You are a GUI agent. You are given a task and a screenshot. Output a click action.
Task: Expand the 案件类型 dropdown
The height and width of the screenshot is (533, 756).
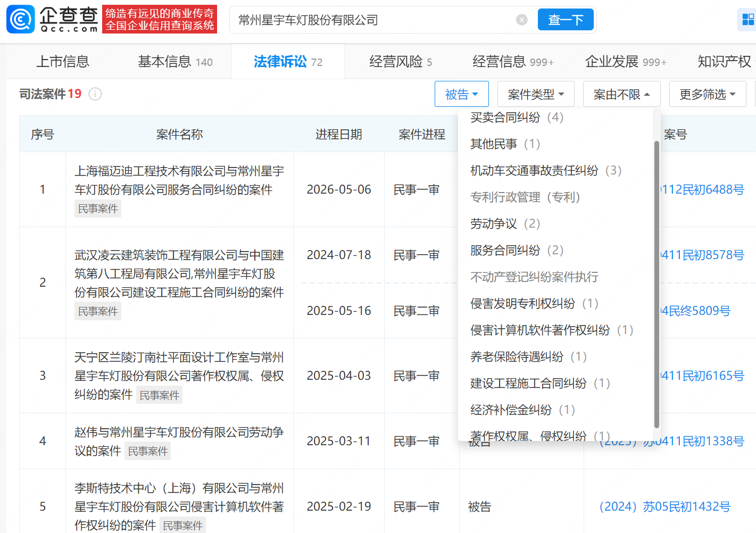[536, 94]
